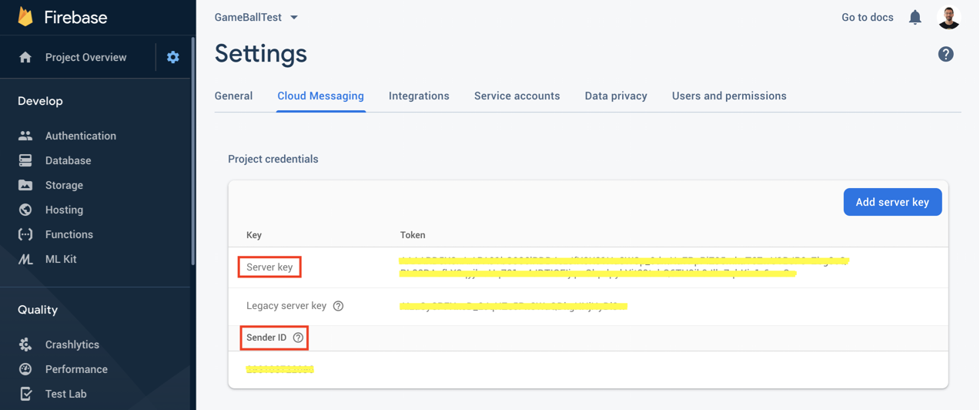Click the Hosting globe icon
Screen dimensions: 980x410
[x=25, y=210]
